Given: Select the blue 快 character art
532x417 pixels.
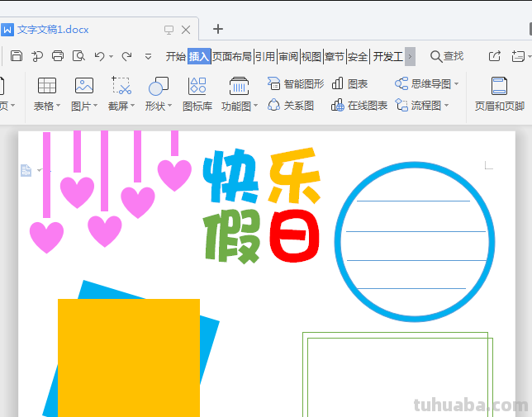Looking at the screenshot, I should click(x=230, y=176).
